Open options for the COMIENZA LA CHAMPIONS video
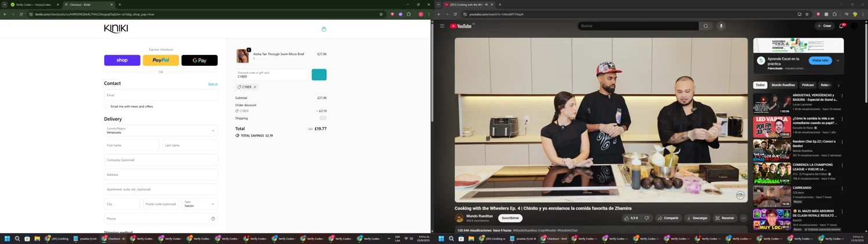Viewport: 868px width, 244px height. click(x=842, y=165)
